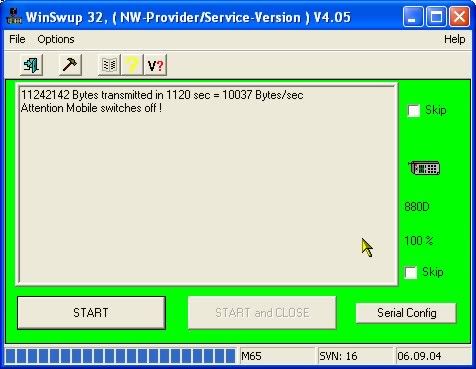Open the Options menu

[x=56, y=39]
